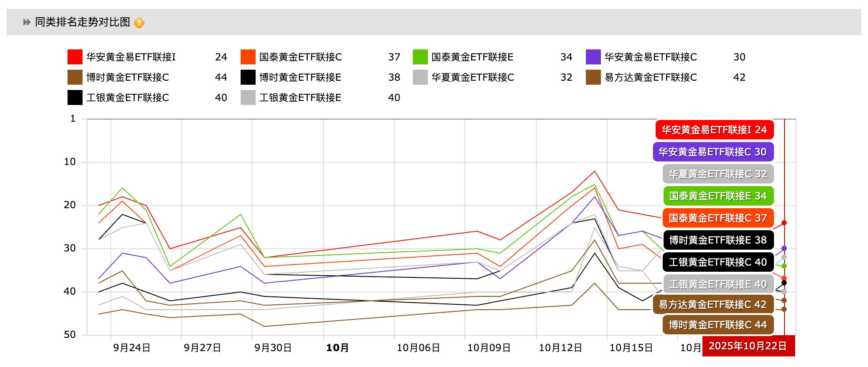The height and width of the screenshot is (367, 868).
Task: Click the 10月15日 axis date label
Action: coord(631,348)
